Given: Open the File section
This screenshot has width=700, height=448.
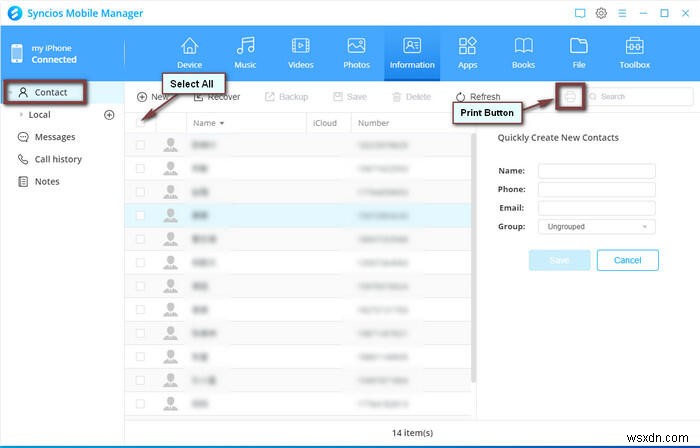Looking at the screenshot, I should click(x=579, y=53).
